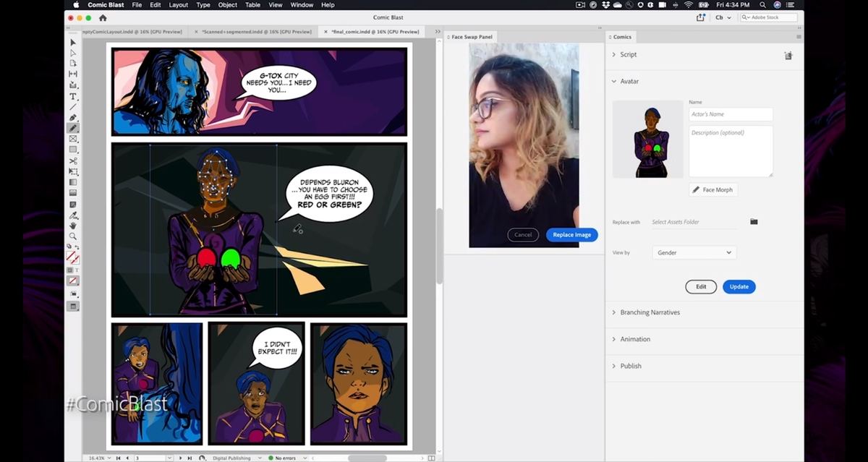Select the Rectangle shape tool
Image resolution: width=868 pixels, height=462 pixels.
click(73, 150)
